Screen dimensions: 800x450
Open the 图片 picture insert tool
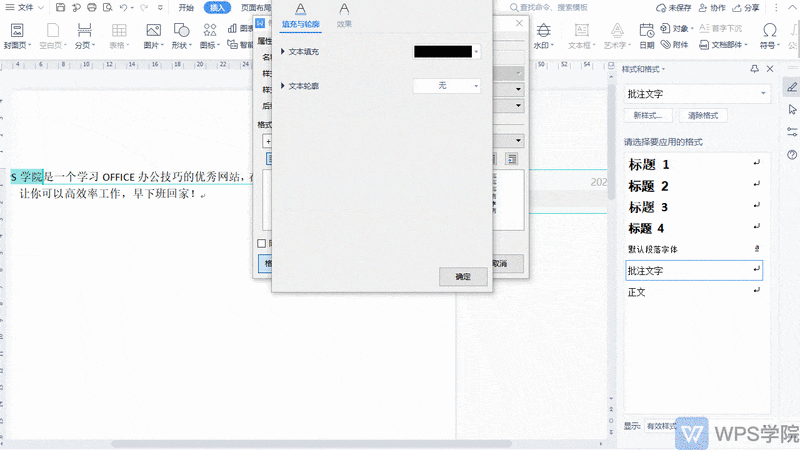pos(153,36)
